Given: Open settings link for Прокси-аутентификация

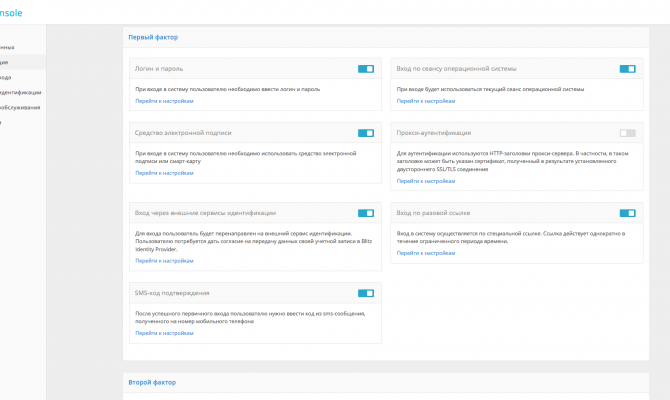Looking at the screenshot, I should [x=425, y=181].
